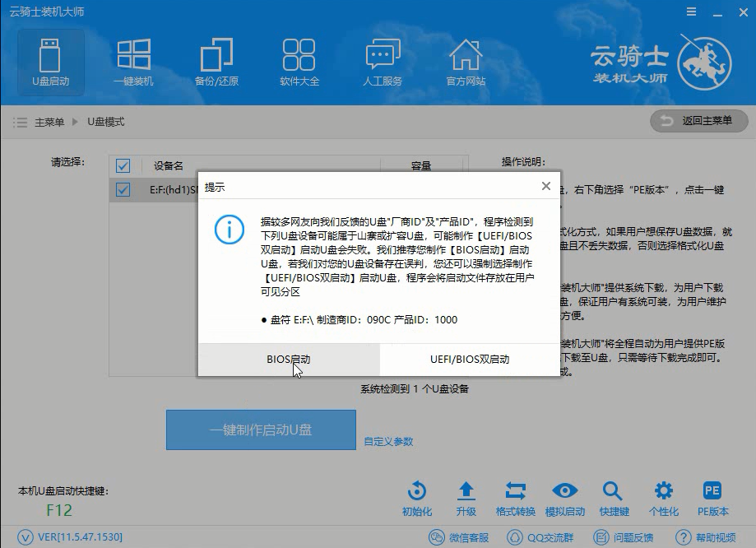The image size is (756, 548).
Task: Choose UEFI/BIOS双启动 in the dialog
Action: 469,360
